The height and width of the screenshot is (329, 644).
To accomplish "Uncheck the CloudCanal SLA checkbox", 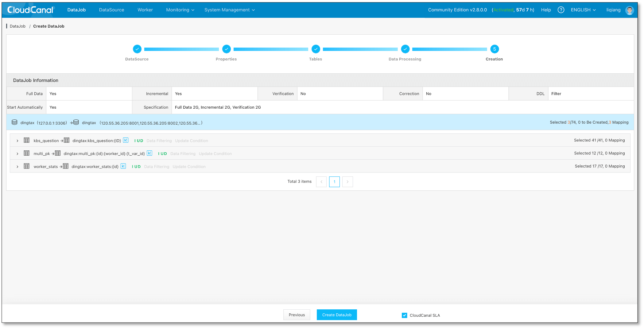I will click(405, 315).
